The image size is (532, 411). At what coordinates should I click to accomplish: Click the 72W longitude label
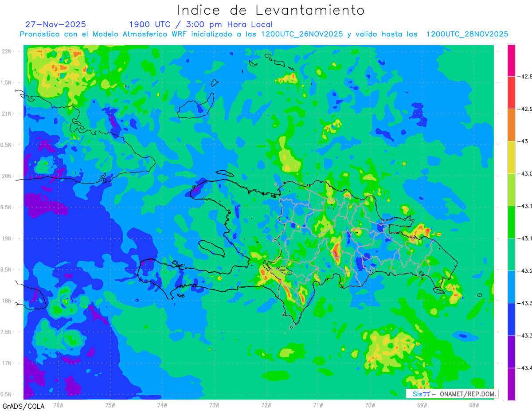(266, 405)
